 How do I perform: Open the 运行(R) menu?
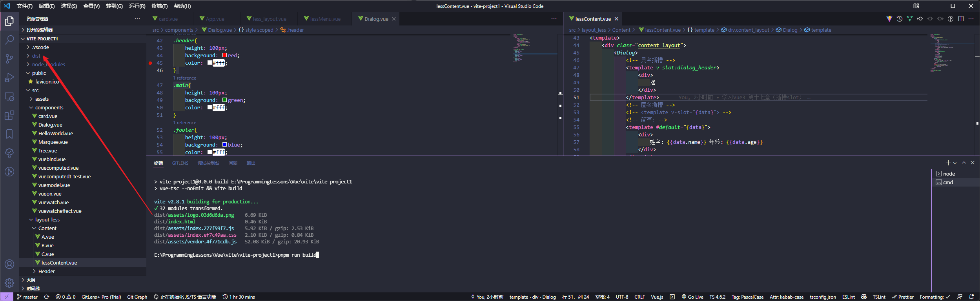[x=137, y=6]
